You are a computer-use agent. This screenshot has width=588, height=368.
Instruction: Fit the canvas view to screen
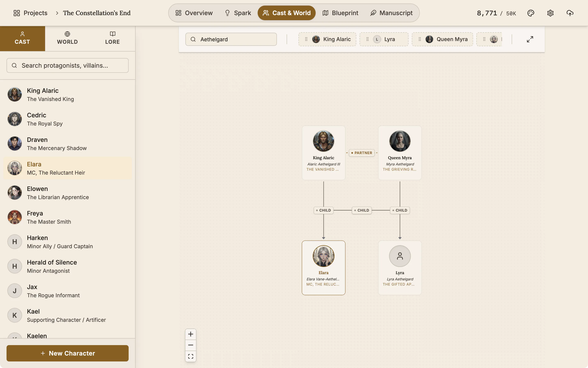tap(191, 356)
